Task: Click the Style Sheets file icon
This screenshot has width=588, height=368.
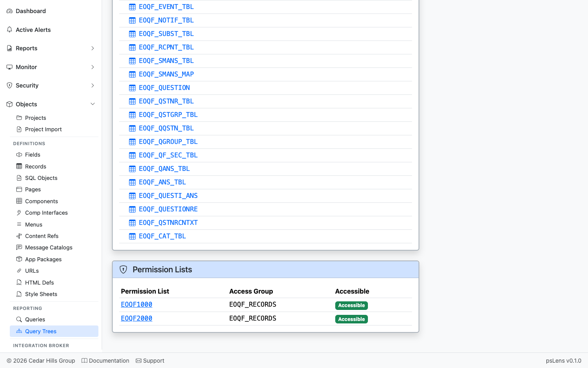Action: (x=19, y=294)
